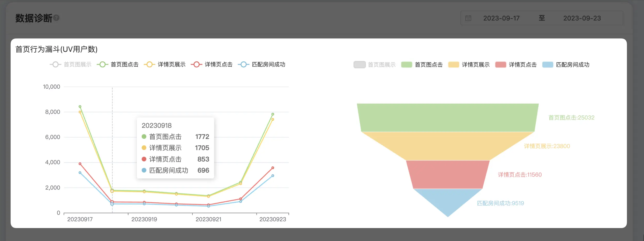Toggle 首页图展示 in the funnel legend

(x=375, y=65)
